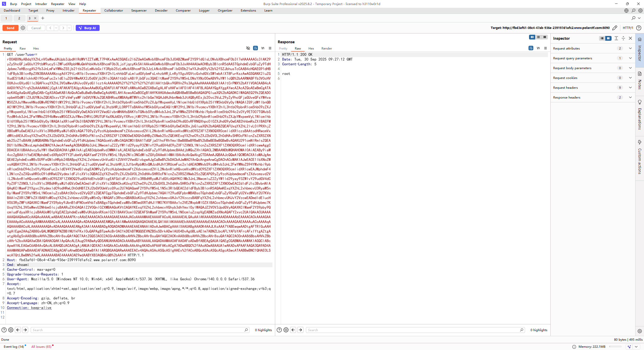Open request settings gear next to Send

23,28
